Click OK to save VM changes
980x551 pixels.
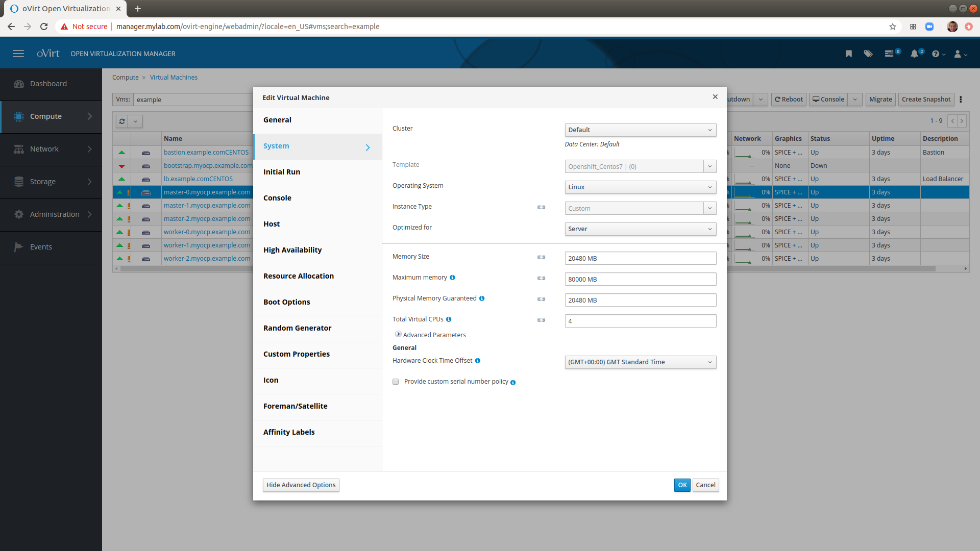pos(682,485)
